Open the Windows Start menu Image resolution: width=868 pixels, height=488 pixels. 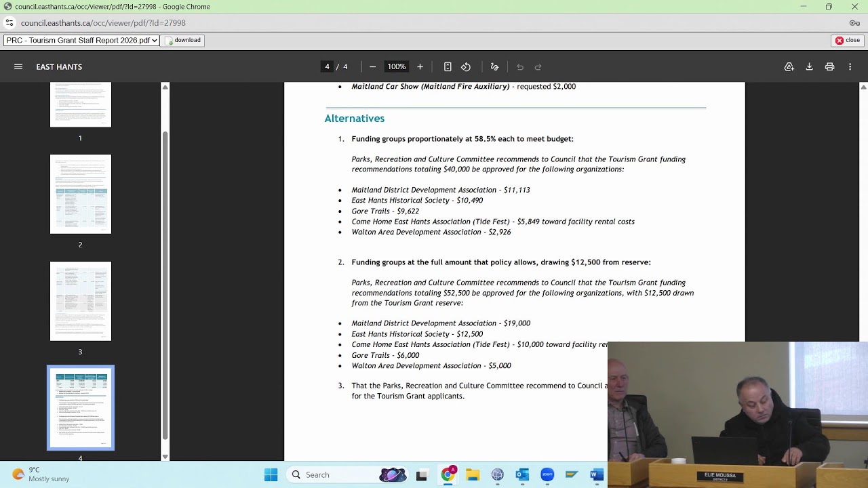click(271, 474)
